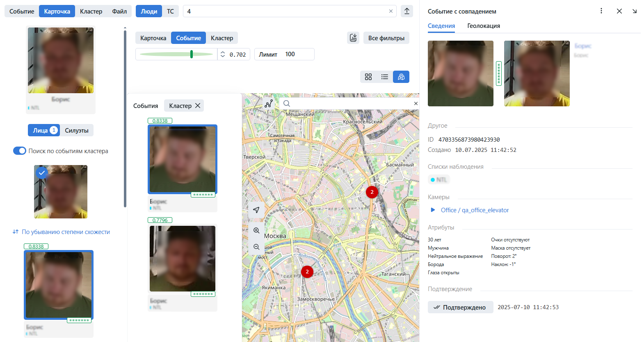Screen dimensions: 644x342
Task: Open the Геолокация tab
Action: coord(483,26)
